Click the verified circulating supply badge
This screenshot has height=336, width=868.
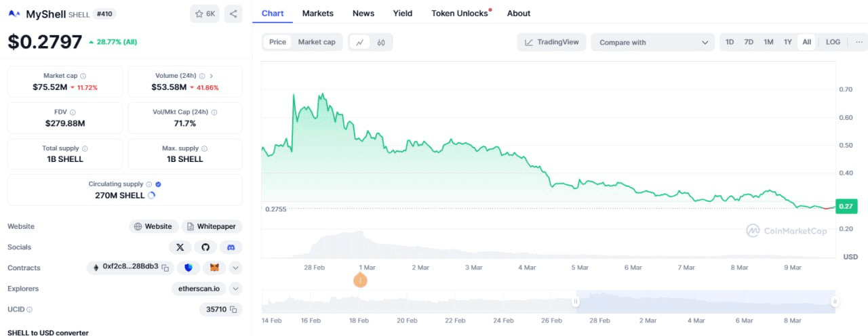pyautogui.click(x=158, y=184)
